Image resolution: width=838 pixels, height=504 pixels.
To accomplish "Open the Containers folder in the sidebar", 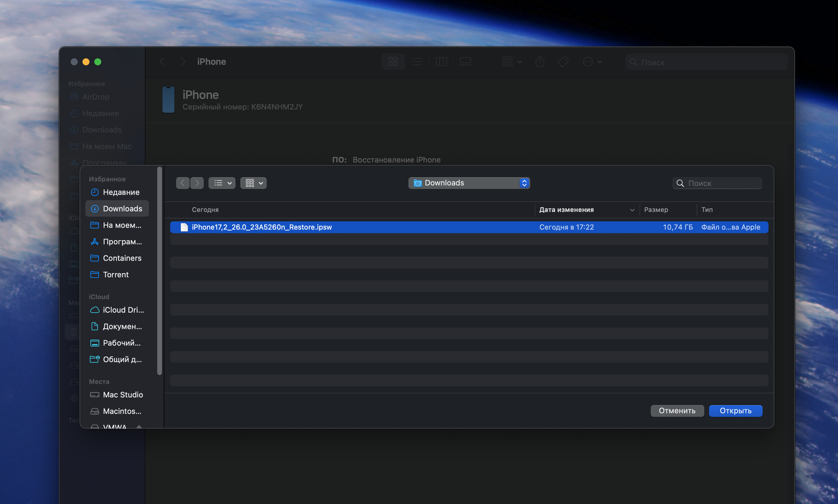I will [x=117, y=258].
